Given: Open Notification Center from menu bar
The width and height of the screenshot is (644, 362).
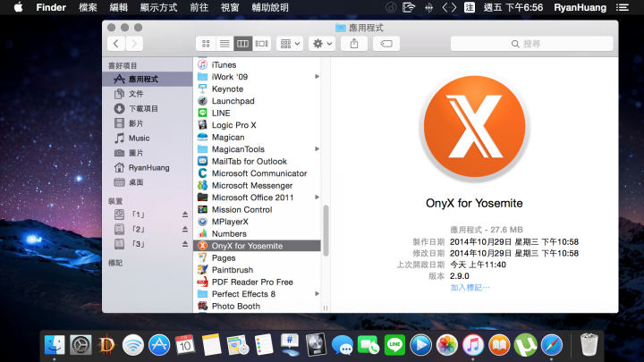Looking at the screenshot, I should click(623, 7).
